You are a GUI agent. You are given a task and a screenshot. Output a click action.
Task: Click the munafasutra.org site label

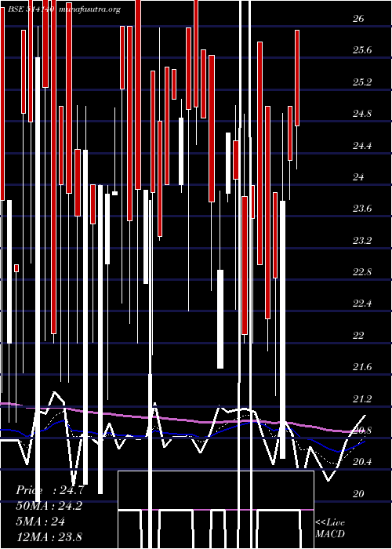(89, 9)
